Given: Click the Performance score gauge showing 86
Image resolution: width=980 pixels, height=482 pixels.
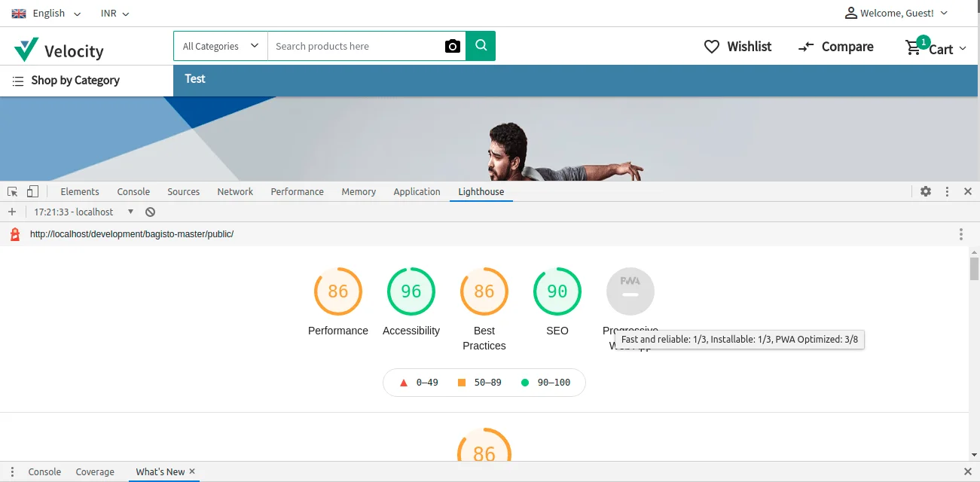Looking at the screenshot, I should point(338,291).
